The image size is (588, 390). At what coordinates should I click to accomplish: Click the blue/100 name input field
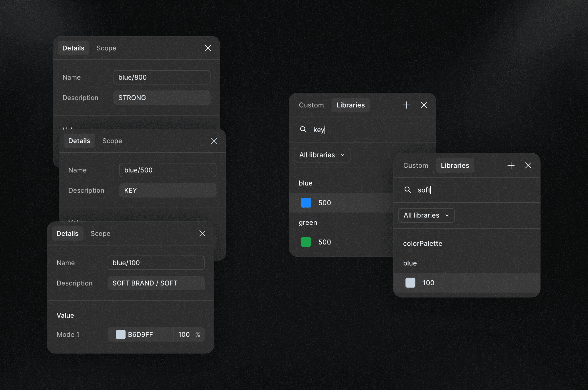[x=156, y=263]
